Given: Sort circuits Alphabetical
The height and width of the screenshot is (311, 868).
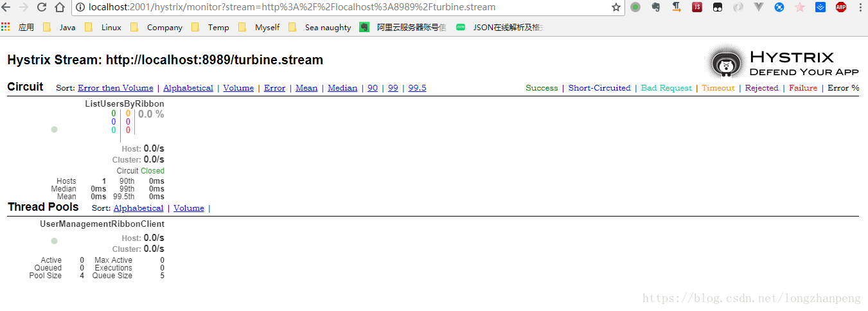Looking at the screenshot, I should (x=188, y=88).
